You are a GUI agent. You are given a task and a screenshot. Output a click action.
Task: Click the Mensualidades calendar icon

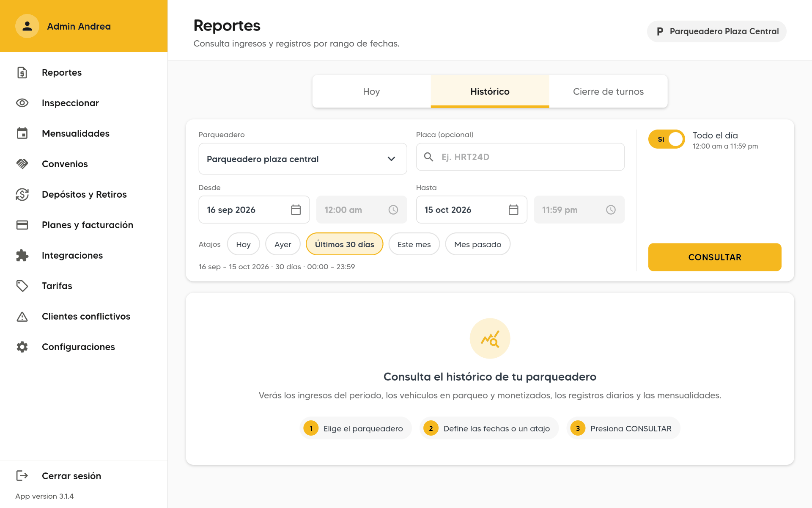[x=22, y=133]
